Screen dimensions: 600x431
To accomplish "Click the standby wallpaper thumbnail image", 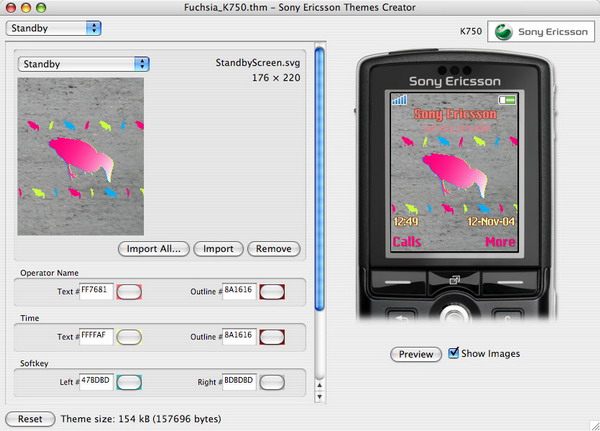I will (x=81, y=156).
